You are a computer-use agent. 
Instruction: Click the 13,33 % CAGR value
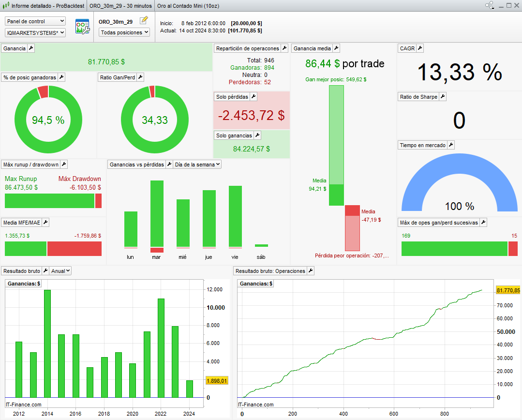pos(460,72)
